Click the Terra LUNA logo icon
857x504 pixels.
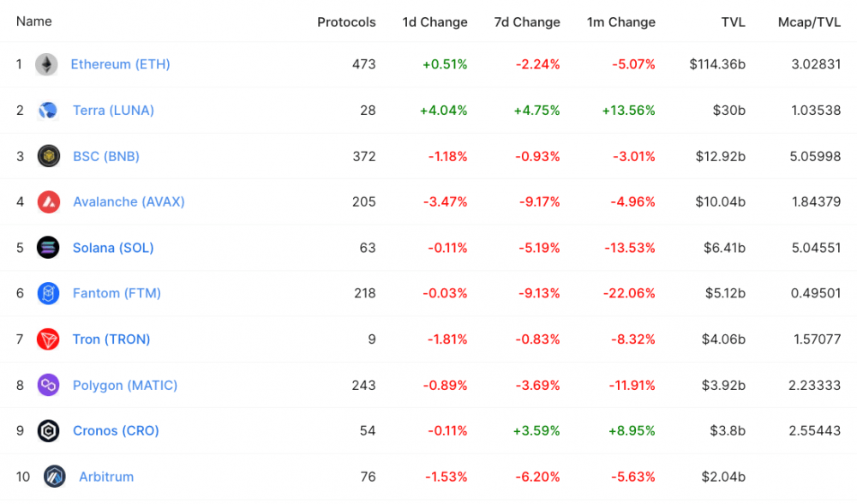coord(48,111)
